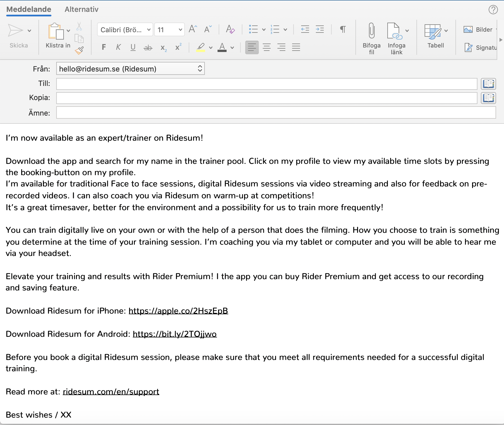Switch to the Meddelande tab
Image resolution: width=504 pixels, height=425 pixels.
[x=29, y=9]
